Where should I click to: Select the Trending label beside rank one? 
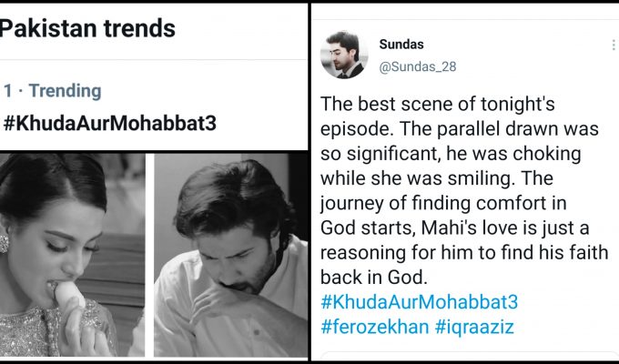65,91
